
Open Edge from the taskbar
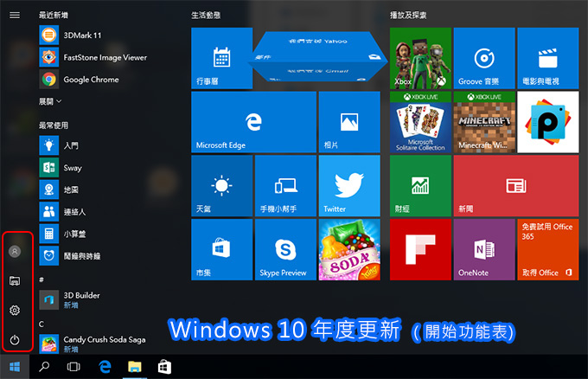[x=105, y=367]
